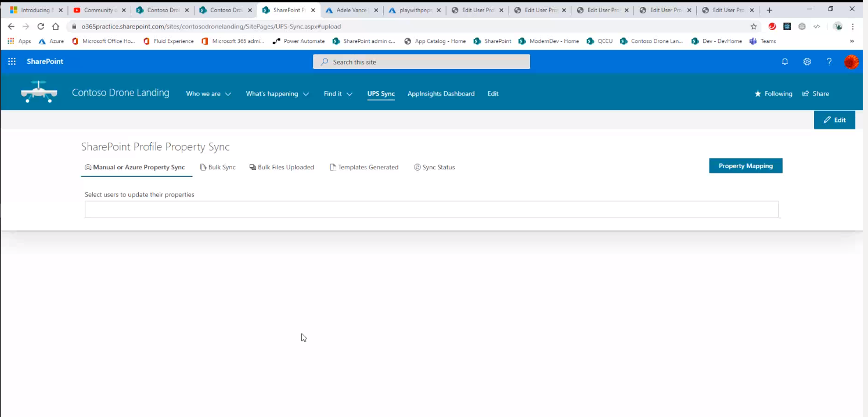Open SharePoint notifications bell

[785, 61]
